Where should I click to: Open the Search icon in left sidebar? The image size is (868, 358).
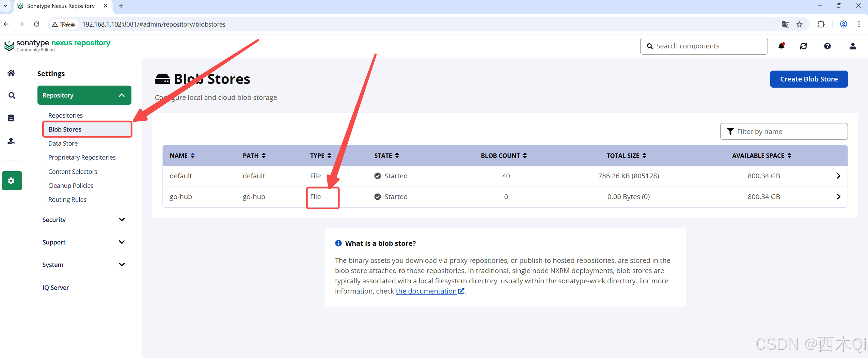point(12,95)
